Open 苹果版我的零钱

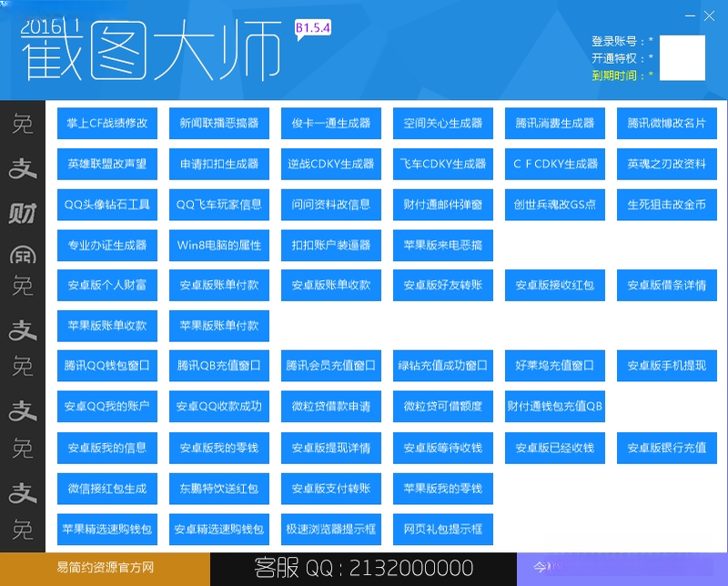(443, 489)
